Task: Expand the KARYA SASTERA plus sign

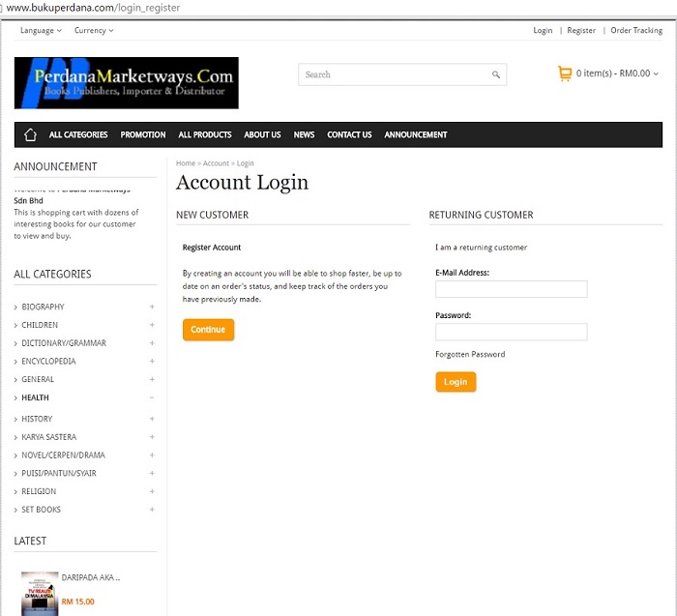Action: tap(152, 437)
